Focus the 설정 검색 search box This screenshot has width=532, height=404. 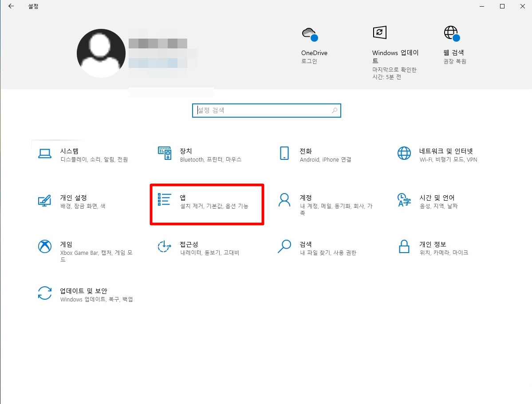coord(266,111)
